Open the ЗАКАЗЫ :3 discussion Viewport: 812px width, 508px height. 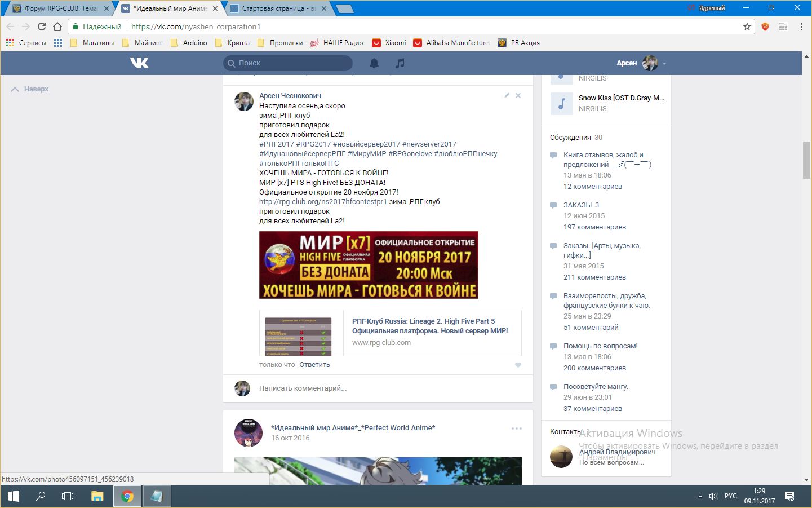[x=581, y=205]
